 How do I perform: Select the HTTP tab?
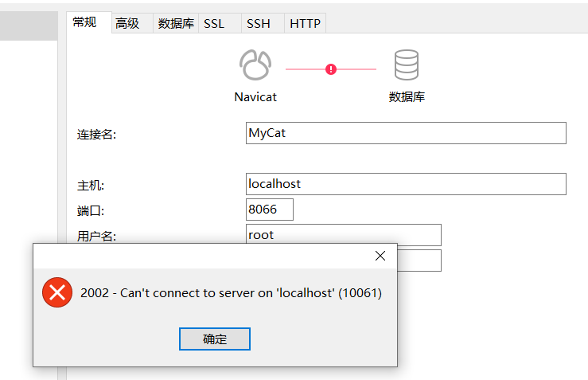(x=305, y=23)
